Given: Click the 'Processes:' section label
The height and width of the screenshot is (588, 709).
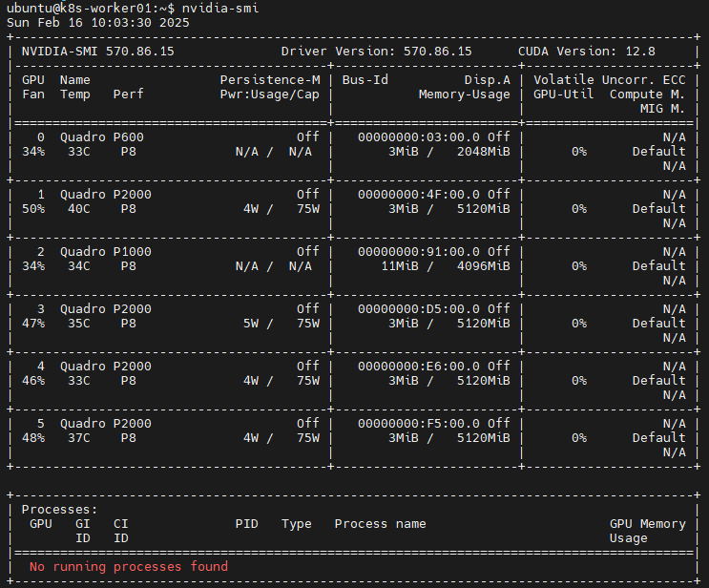Looking at the screenshot, I should [x=60, y=510].
